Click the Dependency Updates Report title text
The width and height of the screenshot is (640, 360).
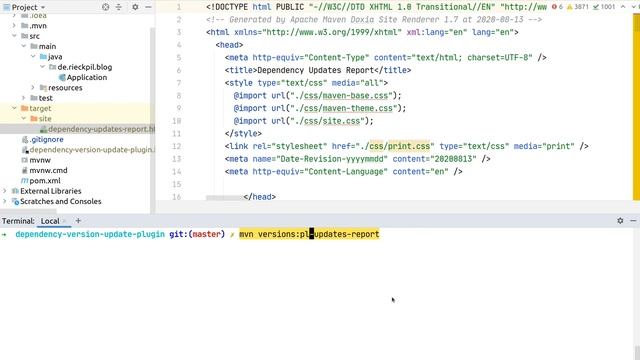(316, 70)
